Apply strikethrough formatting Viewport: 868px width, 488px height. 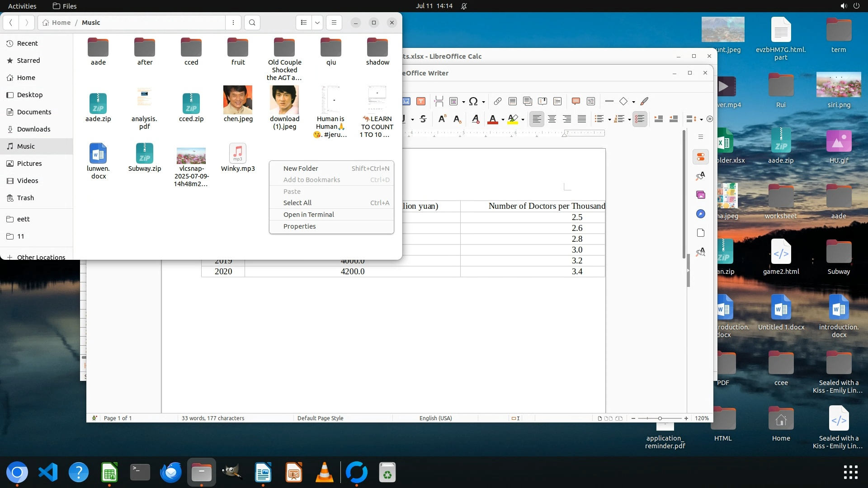(423, 119)
